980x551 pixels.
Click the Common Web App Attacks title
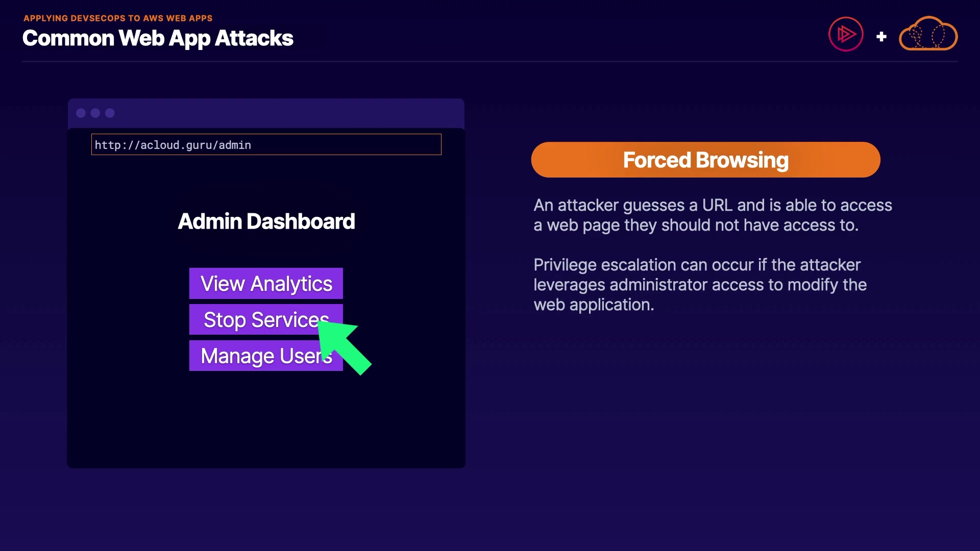pyautogui.click(x=158, y=38)
